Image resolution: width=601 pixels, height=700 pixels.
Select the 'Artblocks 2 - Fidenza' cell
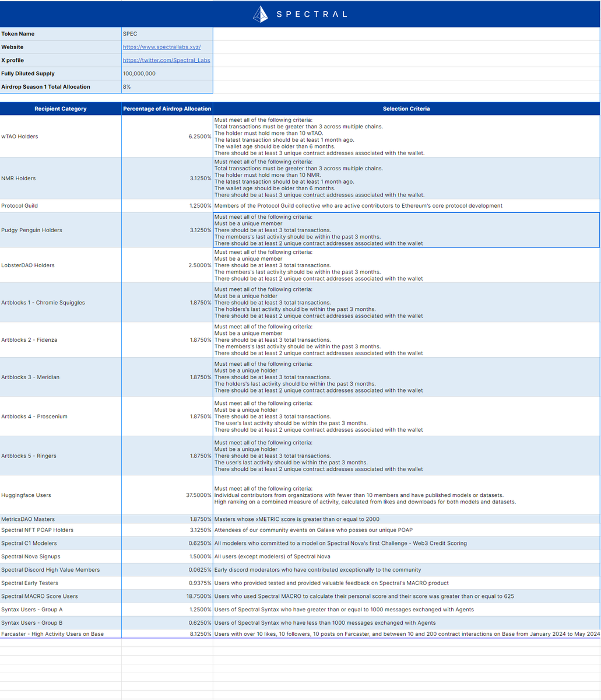(x=61, y=340)
